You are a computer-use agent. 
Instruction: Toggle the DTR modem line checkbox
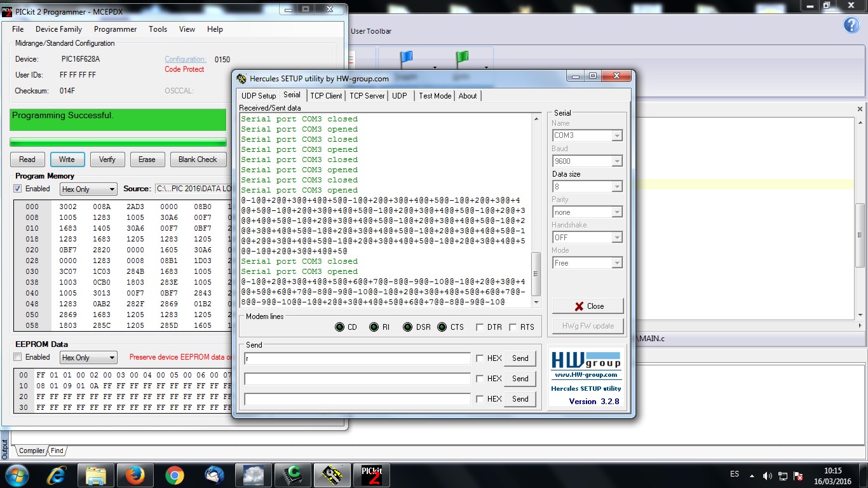click(479, 327)
